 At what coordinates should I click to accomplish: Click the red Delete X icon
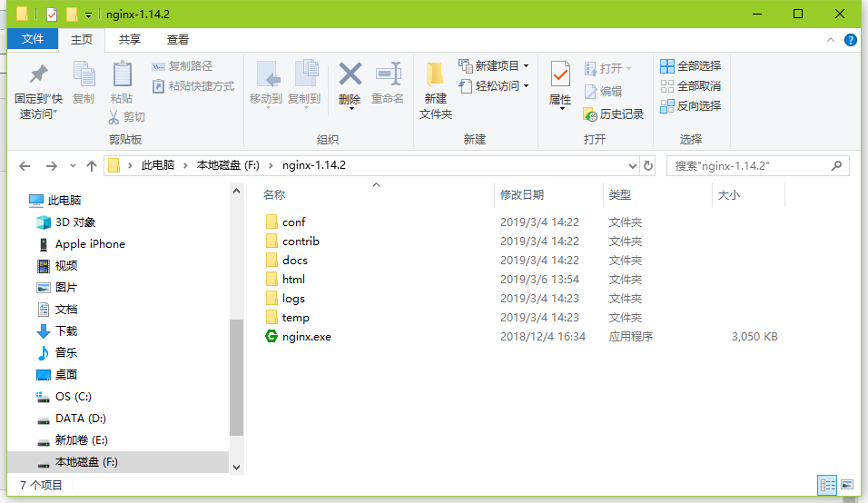(350, 74)
